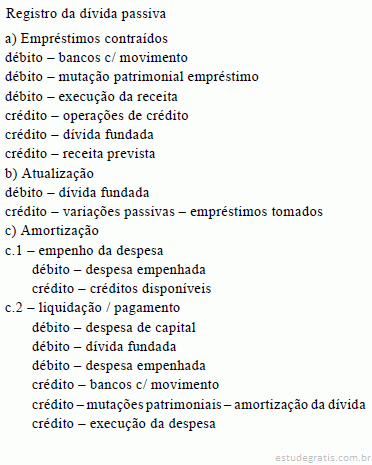Click 'débito – despesa de capital' line
Viewport: 372px width, 465px height.
pyautogui.click(x=114, y=328)
